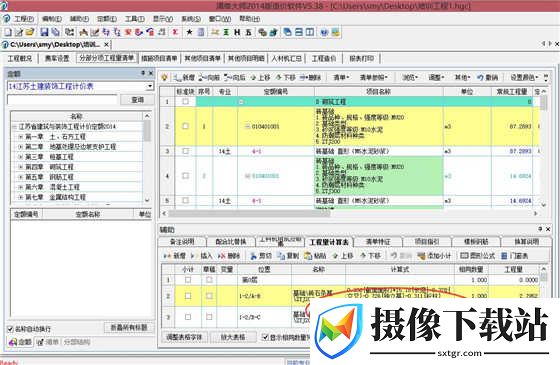This screenshot has height=365, width=560.
Task: Switch to 工程造价 tab
Action: [324, 58]
